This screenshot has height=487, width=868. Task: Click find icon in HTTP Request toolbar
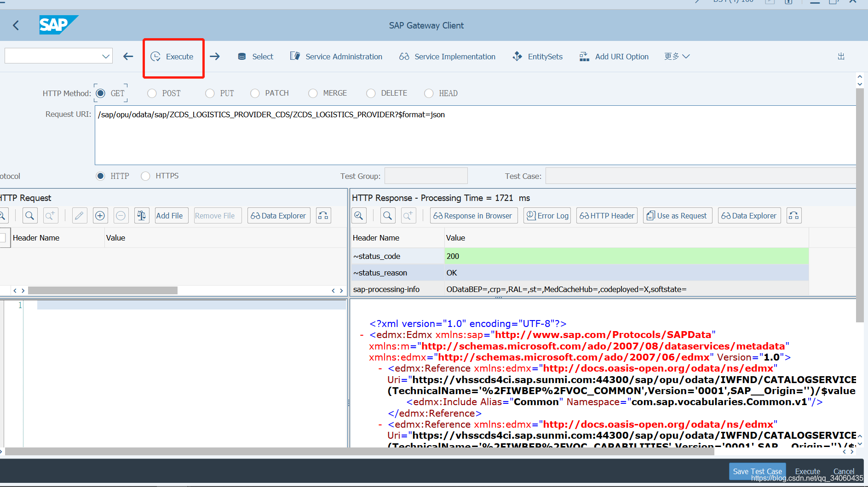tap(30, 216)
